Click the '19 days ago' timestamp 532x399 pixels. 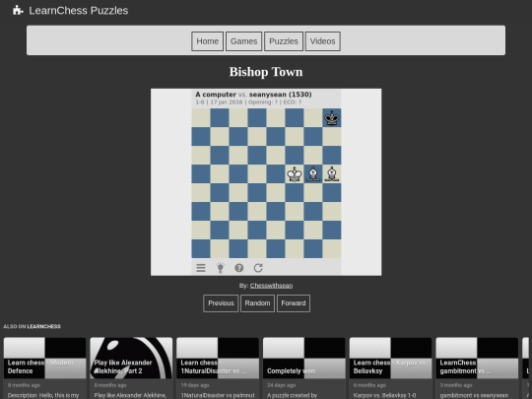tap(195, 385)
